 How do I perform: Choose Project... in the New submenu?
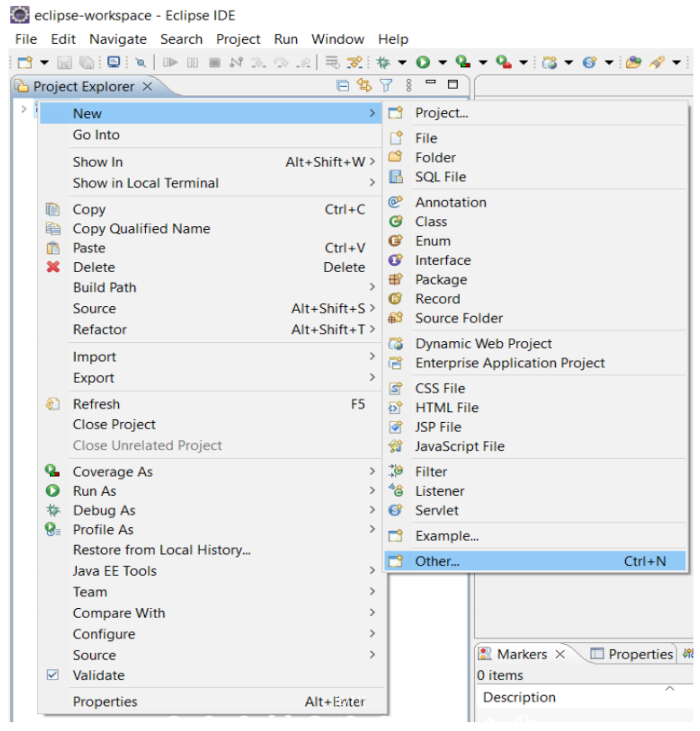pos(536,113)
